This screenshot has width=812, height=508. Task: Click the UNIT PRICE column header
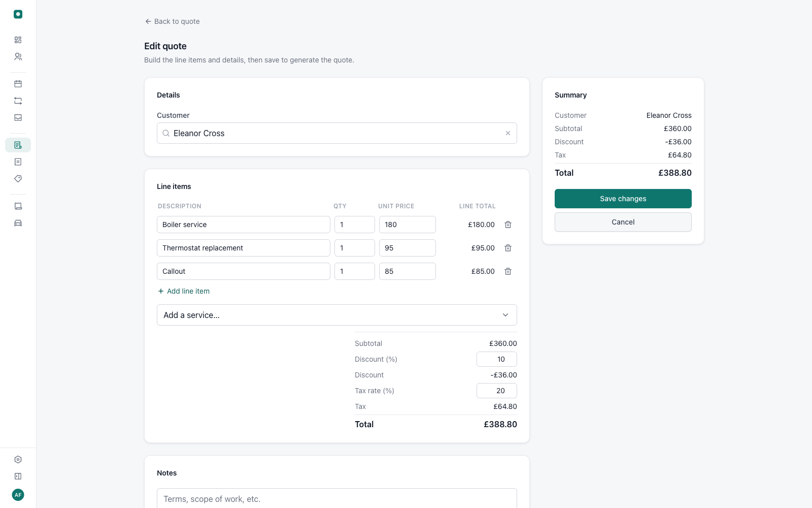point(396,206)
